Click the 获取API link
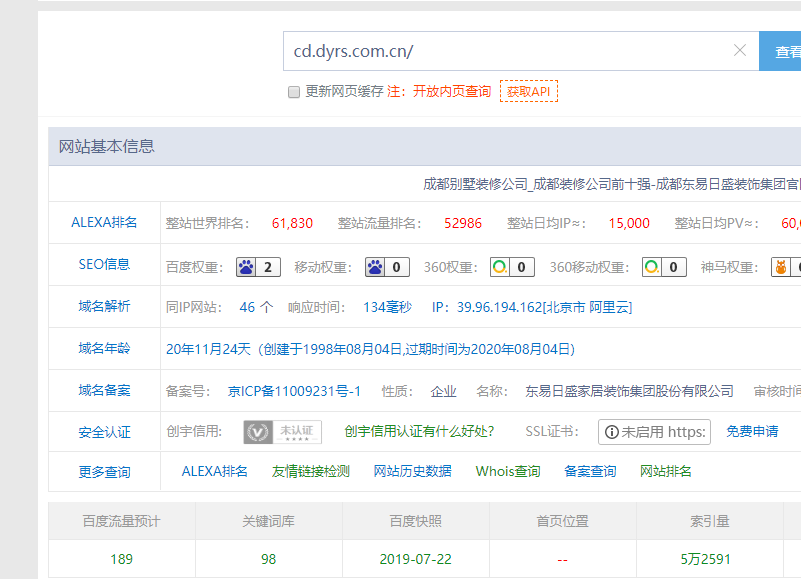Image resolution: width=801 pixels, height=579 pixels. (528, 91)
